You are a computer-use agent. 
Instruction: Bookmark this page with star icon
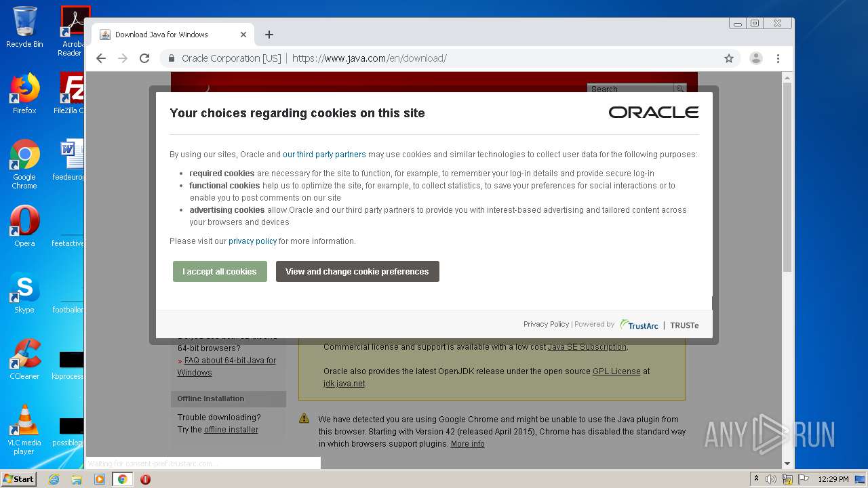click(x=729, y=58)
